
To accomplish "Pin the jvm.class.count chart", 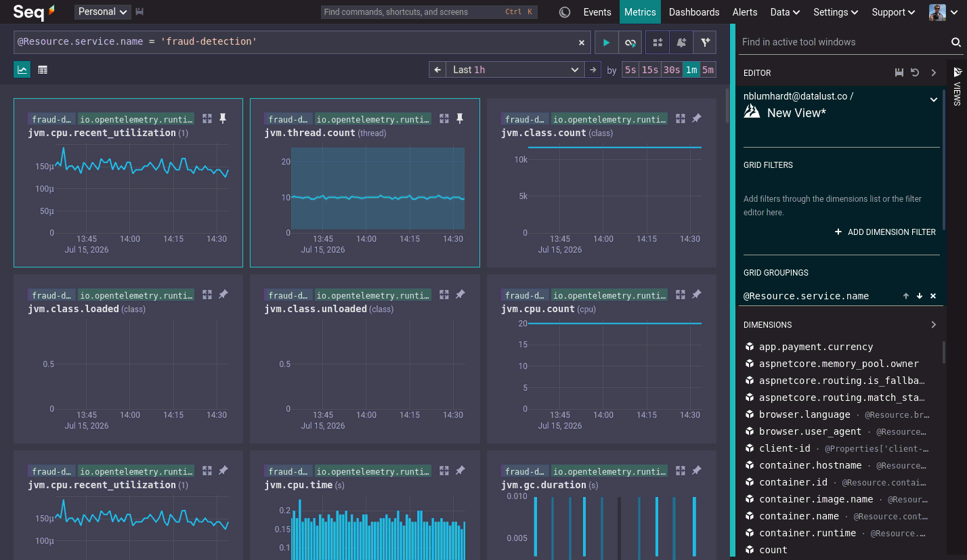I will [x=697, y=119].
